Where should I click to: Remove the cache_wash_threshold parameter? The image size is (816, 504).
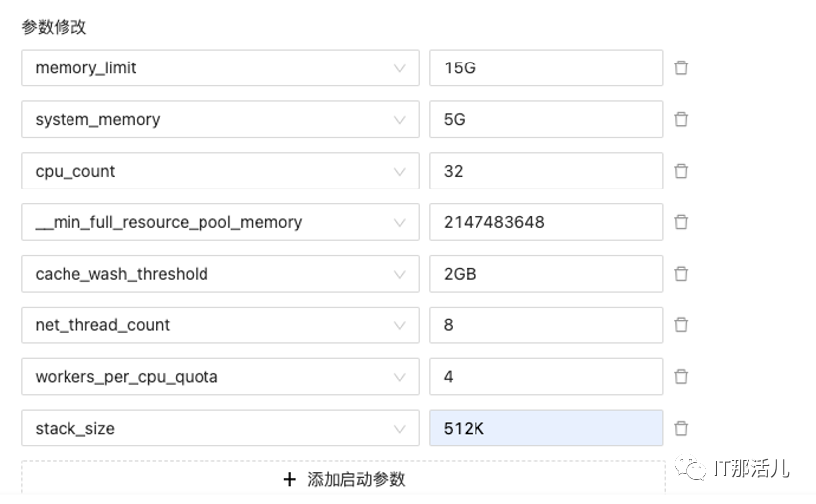681,274
